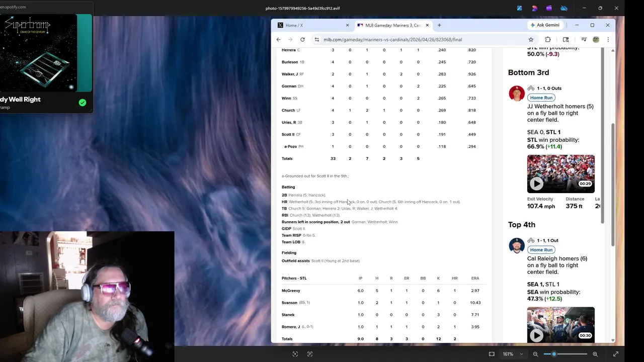Play the Wetherholt home run video
This screenshot has height=362, width=644.
[x=536, y=184]
